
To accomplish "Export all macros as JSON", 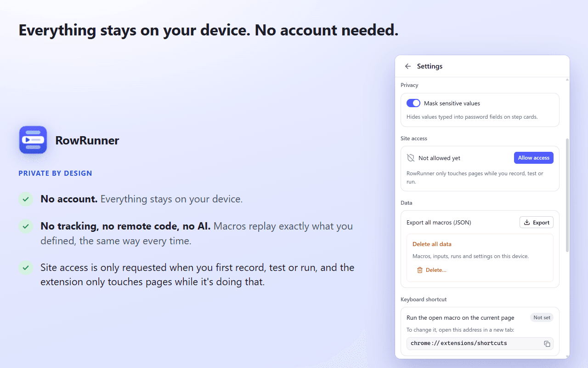I will click(537, 222).
